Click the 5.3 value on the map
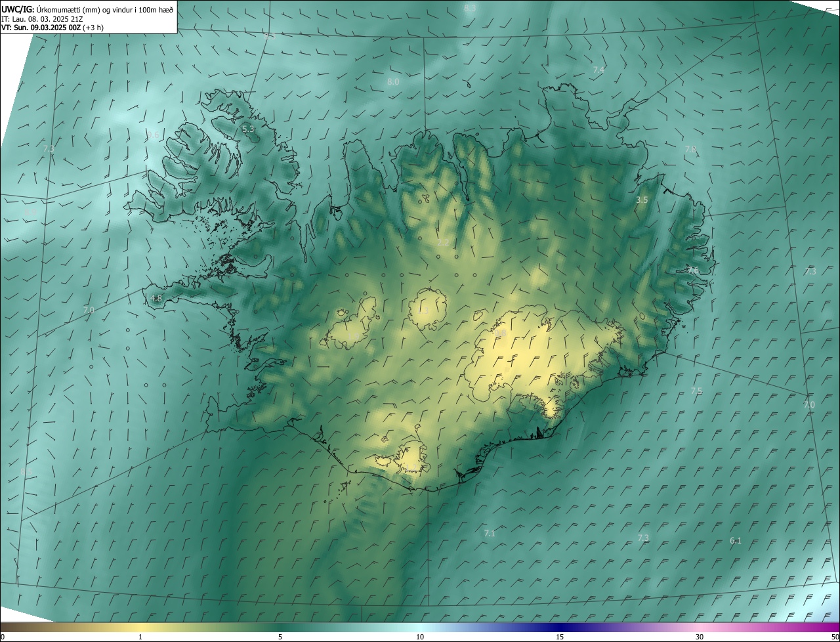Image resolution: width=840 pixels, height=642 pixels. [x=248, y=129]
